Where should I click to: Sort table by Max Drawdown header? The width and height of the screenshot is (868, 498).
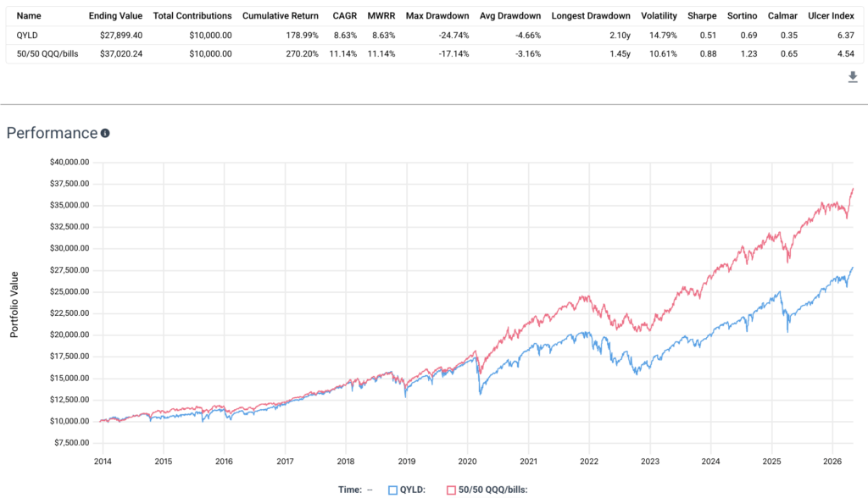(437, 16)
